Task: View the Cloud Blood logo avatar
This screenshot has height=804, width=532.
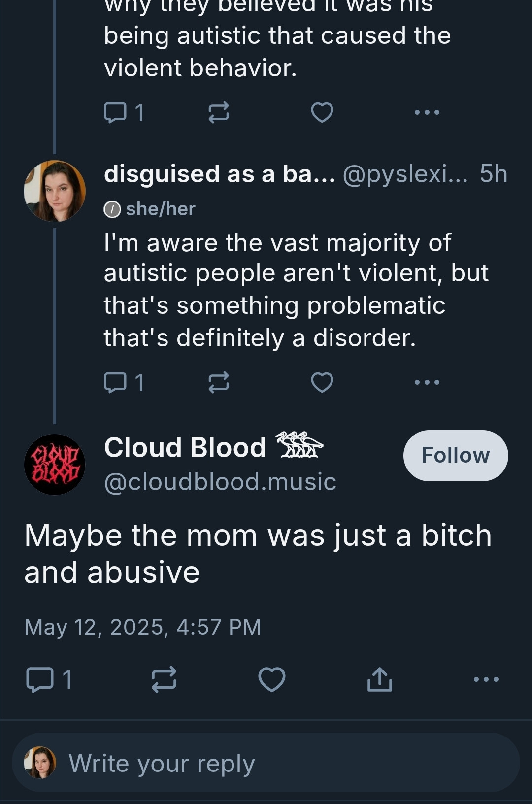Action: pyautogui.click(x=55, y=464)
